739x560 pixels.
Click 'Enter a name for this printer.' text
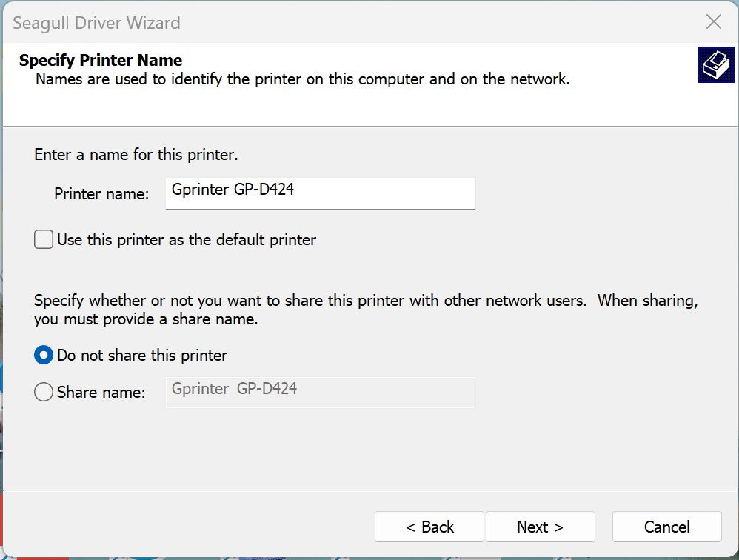(136, 155)
